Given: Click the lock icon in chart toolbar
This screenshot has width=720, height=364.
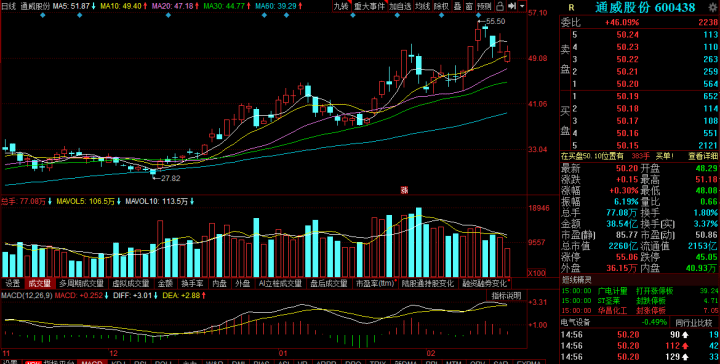Looking at the screenshot, I should pos(500,6).
